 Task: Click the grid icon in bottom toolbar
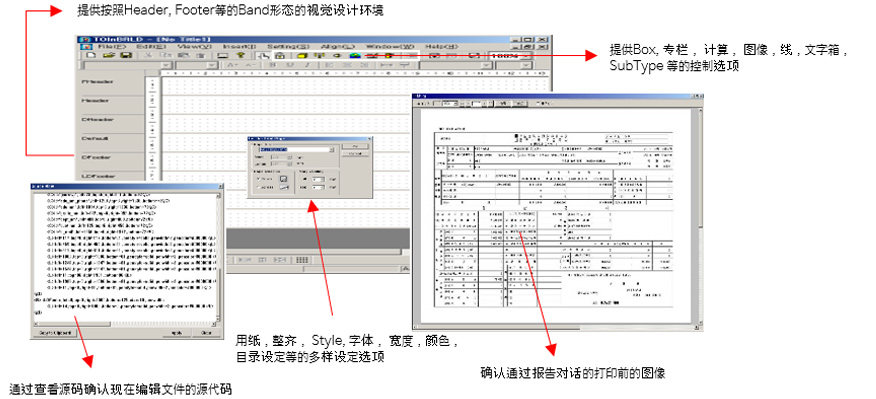tap(302, 260)
